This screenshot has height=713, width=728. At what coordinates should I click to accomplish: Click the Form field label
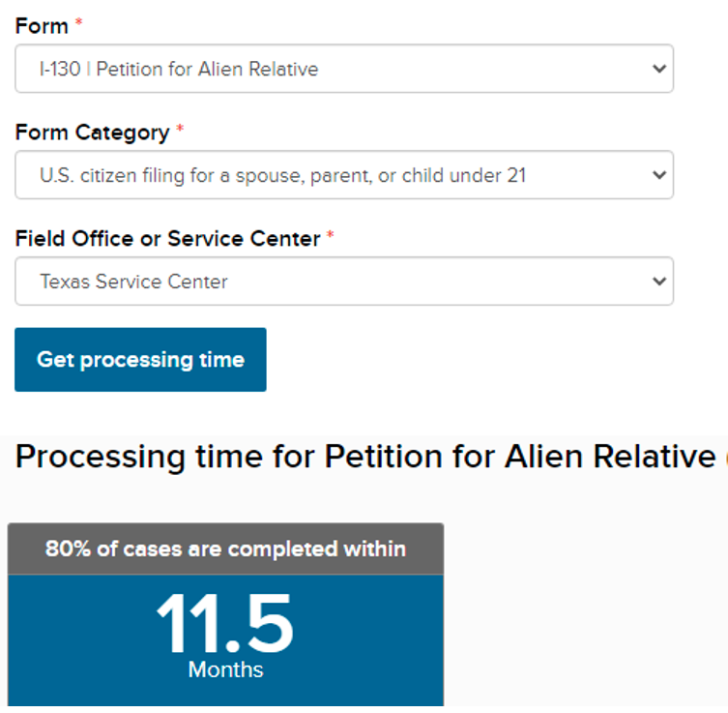click(x=42, y=26)
